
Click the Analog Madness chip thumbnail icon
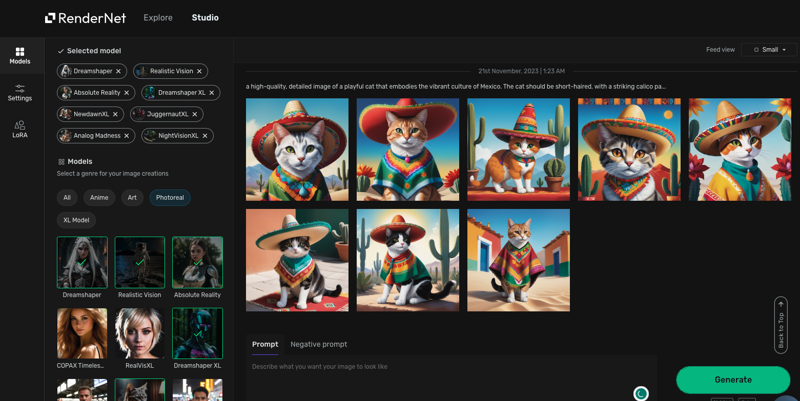pyautogui.click(x=66, y=136)
